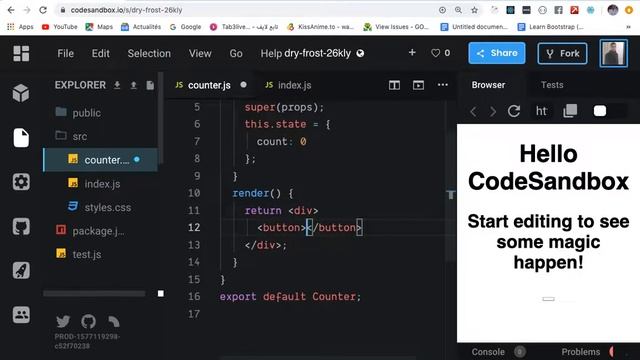This screenshot has height=360, width=640.
Task: Click the Share button
Action: (x=497, y=53)
